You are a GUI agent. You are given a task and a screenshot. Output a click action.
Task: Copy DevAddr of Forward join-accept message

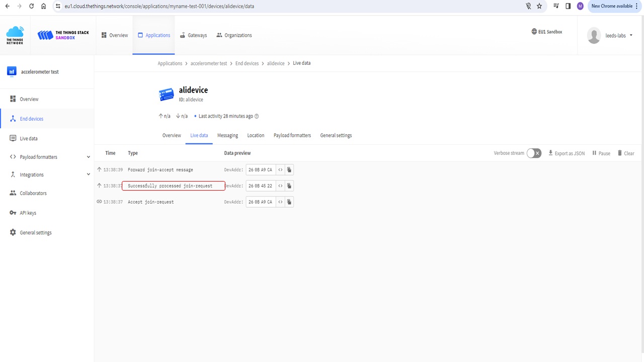(x=289, y=170)
